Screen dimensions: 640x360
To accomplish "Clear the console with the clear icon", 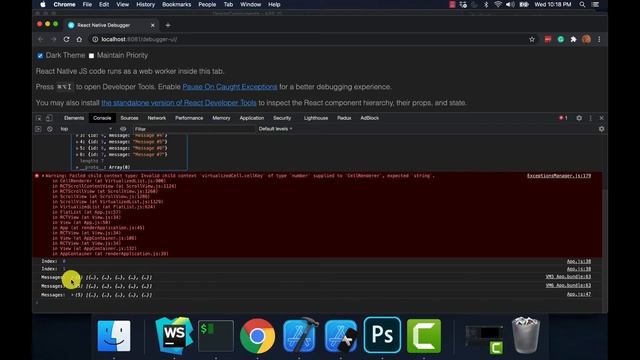I will (50, 129).
